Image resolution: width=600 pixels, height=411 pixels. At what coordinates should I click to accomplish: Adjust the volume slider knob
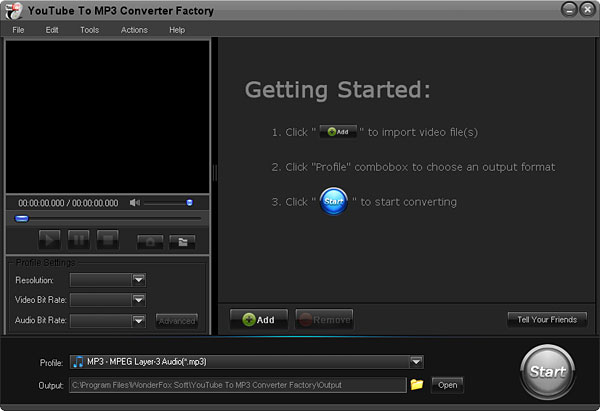[x=189, y=202]
